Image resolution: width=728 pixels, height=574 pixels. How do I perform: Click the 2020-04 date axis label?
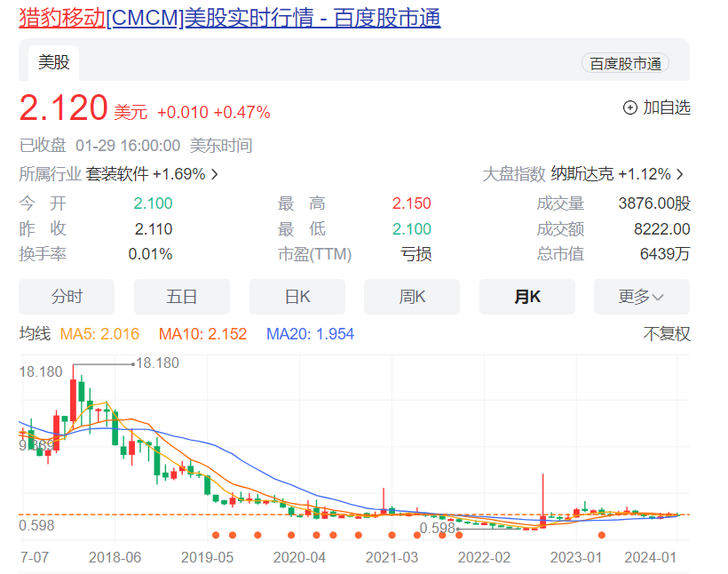[x=299, y=557]
